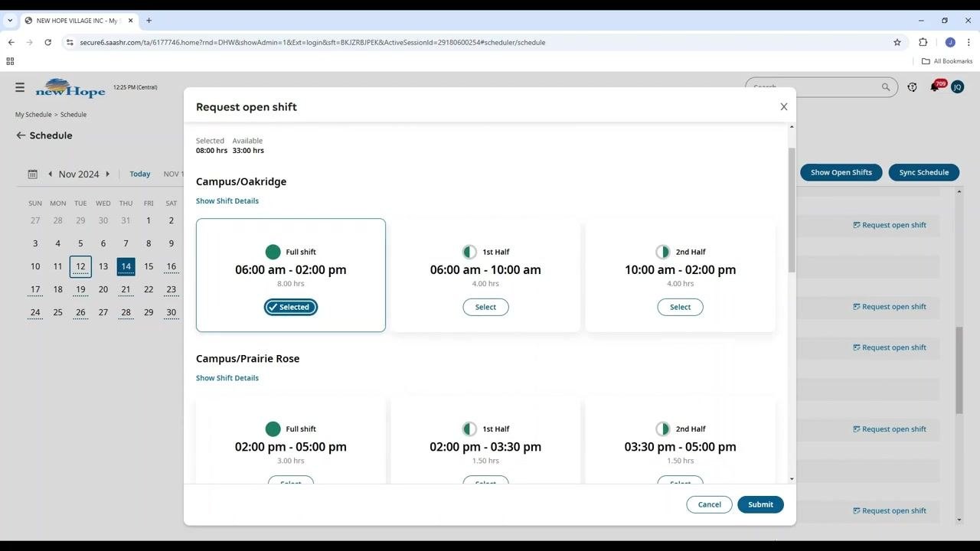
Task: Click Sync Schedule button
Action: click(x=923, y=172)
